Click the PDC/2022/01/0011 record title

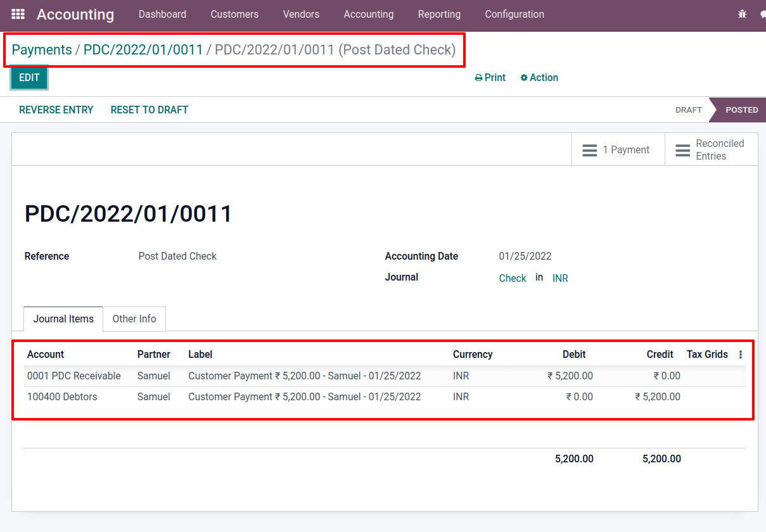[x=129, y=214]
